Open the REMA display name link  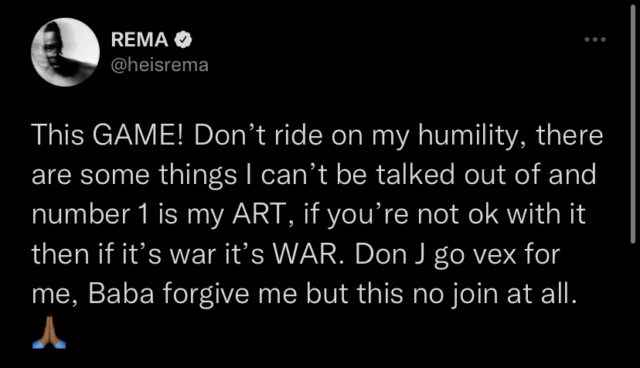pyautogui.click(x=140, y=40)
